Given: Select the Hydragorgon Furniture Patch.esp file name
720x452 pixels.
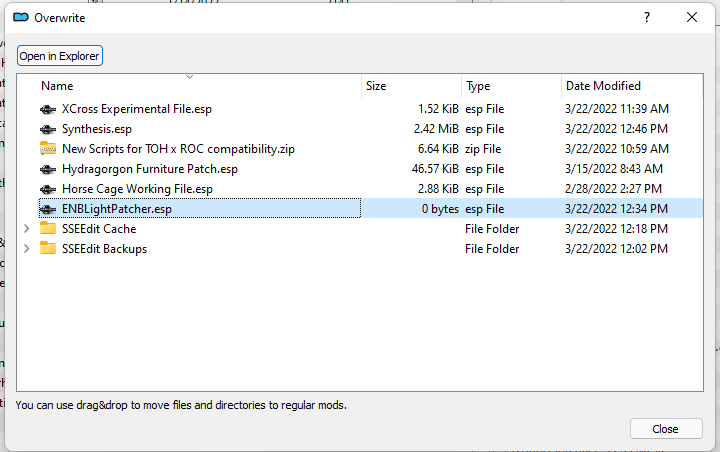Looking at the screenshot, I should click(x=150, y=169).
